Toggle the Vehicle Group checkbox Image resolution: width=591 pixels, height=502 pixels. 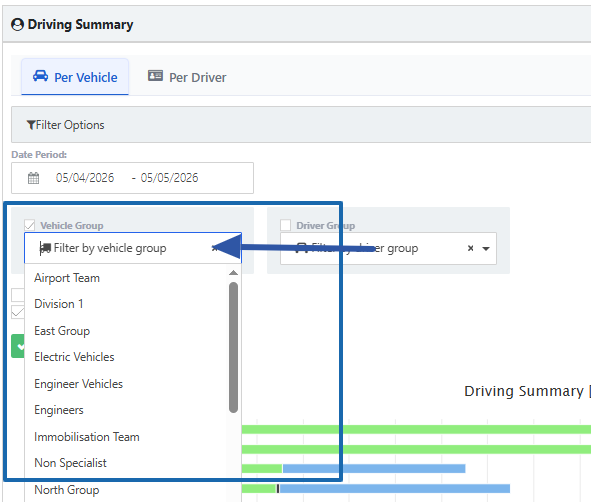coord(29,225)
